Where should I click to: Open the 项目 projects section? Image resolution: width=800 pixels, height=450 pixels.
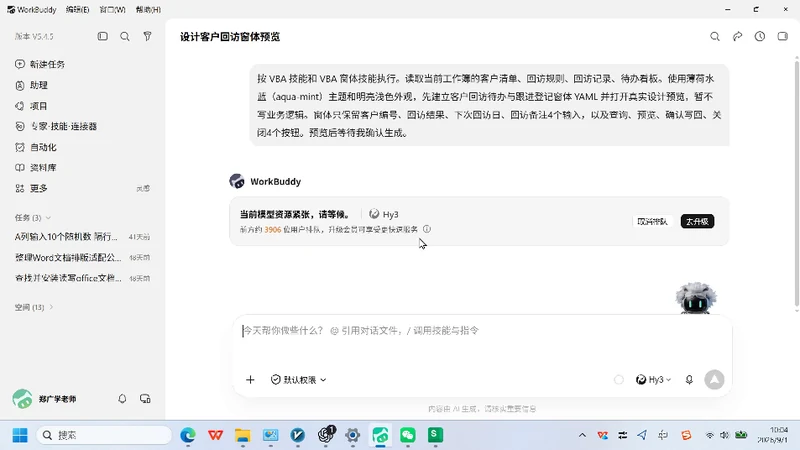click(x=32, y=106)
